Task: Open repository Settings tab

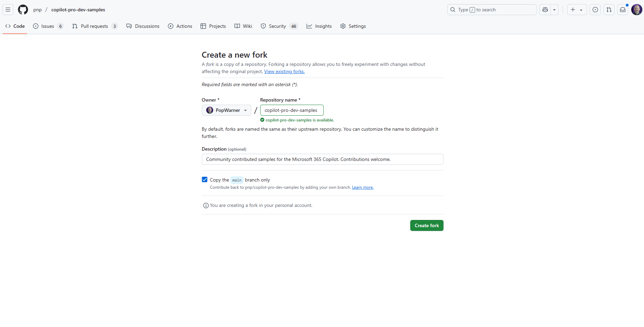Action: [353, 26]
